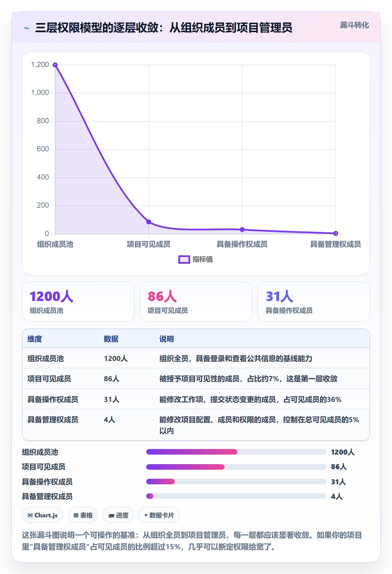Click the 600 y-axis label
Viewport: 392px width, 574px height.
43,149
